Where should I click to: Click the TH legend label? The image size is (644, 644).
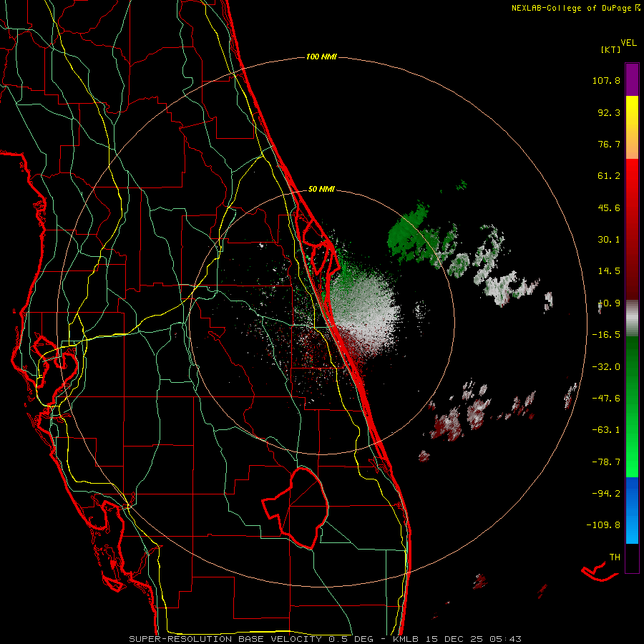(615, 557)
